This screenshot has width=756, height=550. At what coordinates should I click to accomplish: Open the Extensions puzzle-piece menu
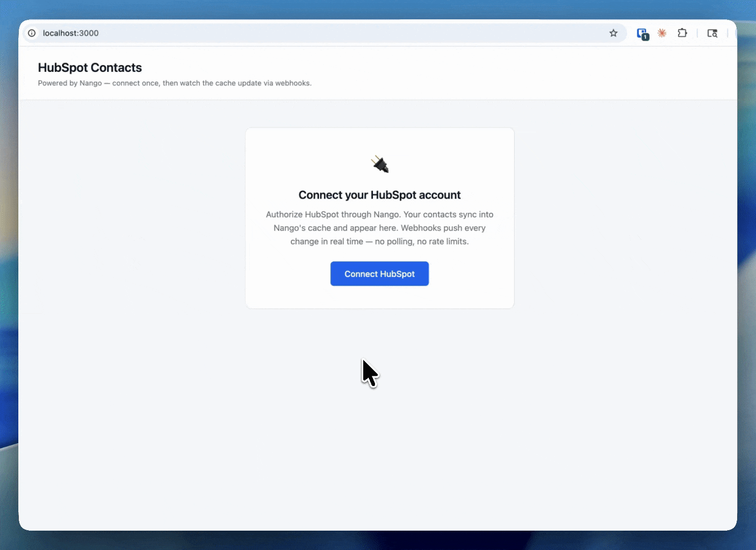[x=682, y=33]
